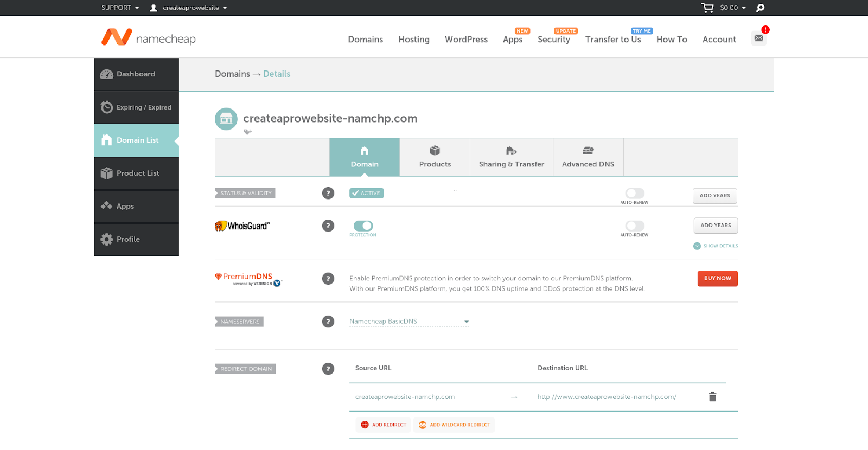Click the Dashboard gauge icon
This screenshot has width=868, height=450.
click(x=107, y=74)
